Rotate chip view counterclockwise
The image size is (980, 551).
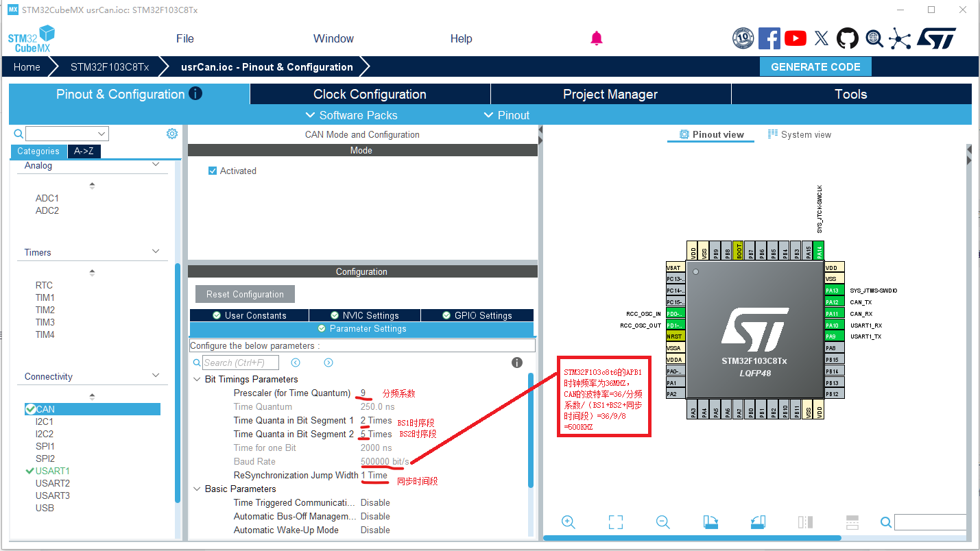click(758, 522)
